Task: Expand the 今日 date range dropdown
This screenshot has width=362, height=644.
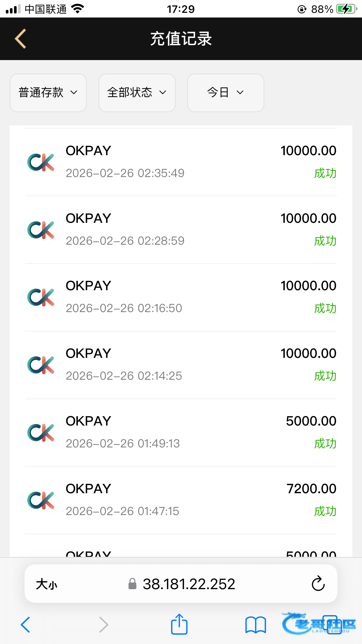Action: pyautogui.click(x=225, y=93)
